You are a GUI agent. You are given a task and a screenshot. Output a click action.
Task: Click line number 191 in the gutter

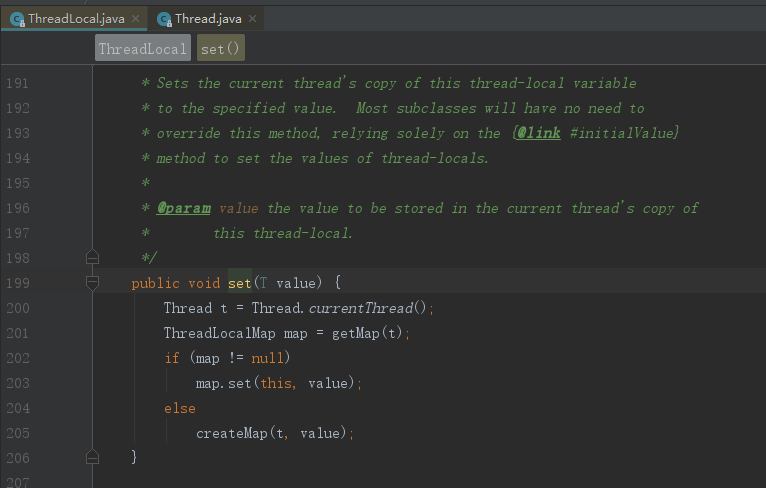tap(17, 84)
